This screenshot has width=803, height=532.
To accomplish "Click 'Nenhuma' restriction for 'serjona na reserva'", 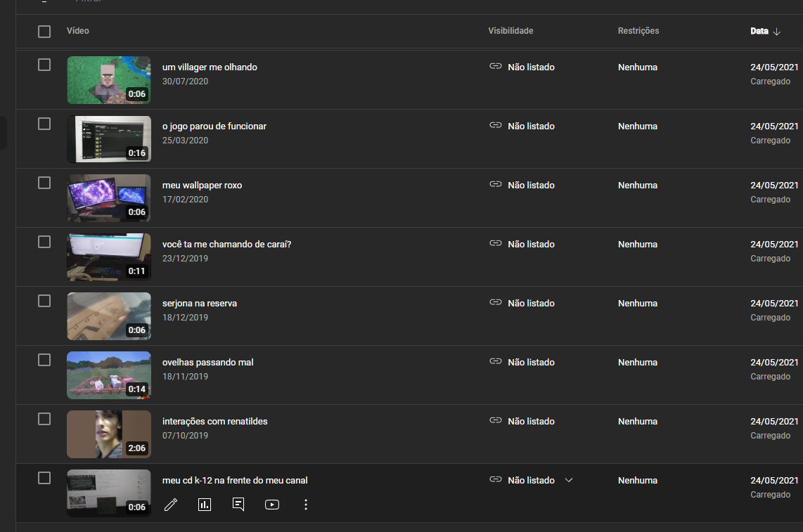I will 638,303.
